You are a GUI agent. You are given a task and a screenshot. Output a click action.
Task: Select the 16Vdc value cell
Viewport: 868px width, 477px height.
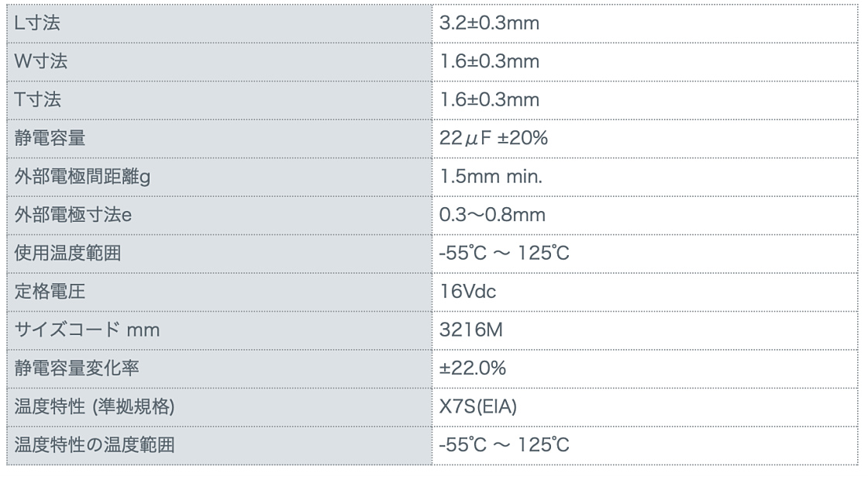coord(467,292)
